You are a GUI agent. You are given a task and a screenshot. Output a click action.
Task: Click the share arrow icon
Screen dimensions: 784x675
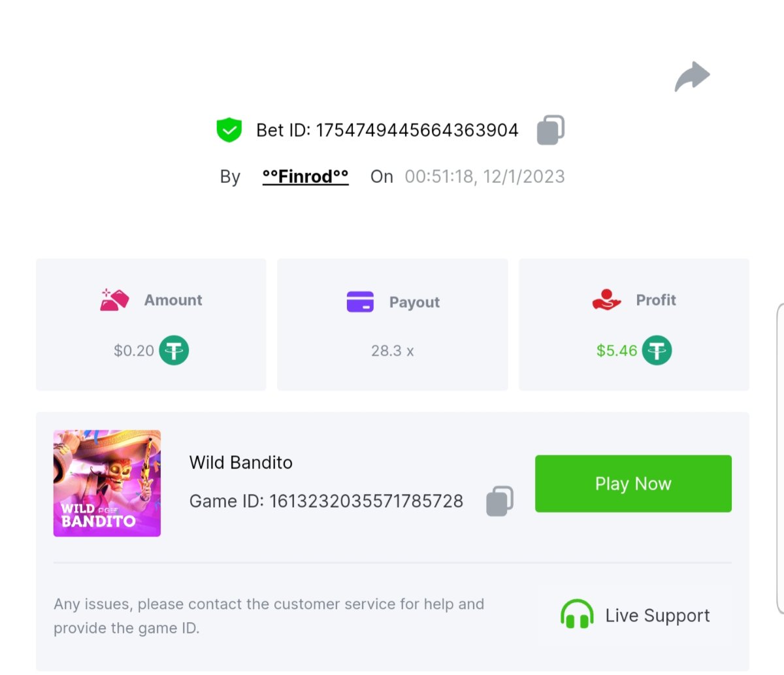pyautogui.click(x=692, y=76)
